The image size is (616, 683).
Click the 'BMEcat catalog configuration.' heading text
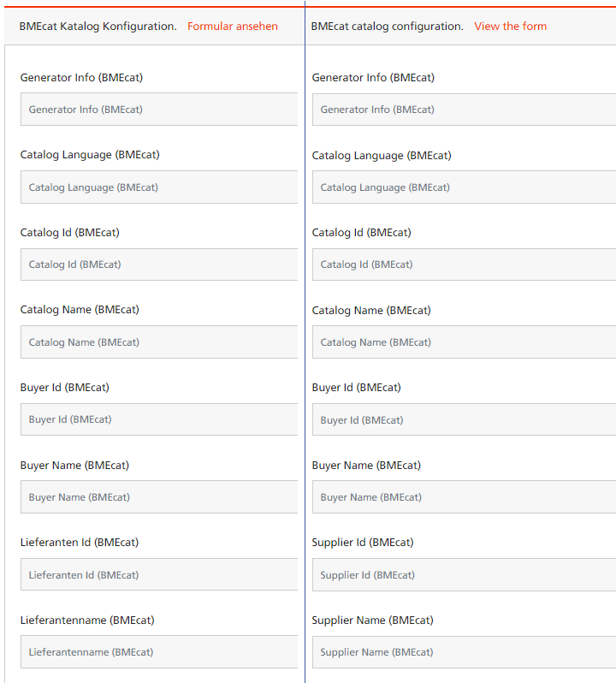pyautogui.click(x=387, y=27)
